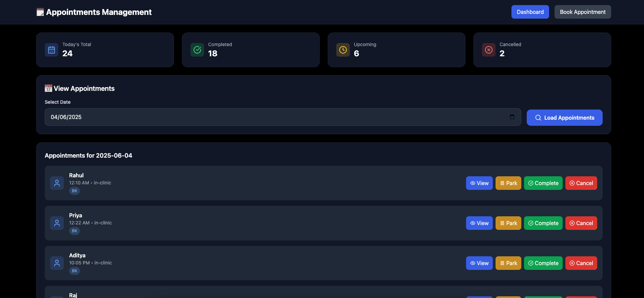Park Rahul's appointment

pos(508,183)
